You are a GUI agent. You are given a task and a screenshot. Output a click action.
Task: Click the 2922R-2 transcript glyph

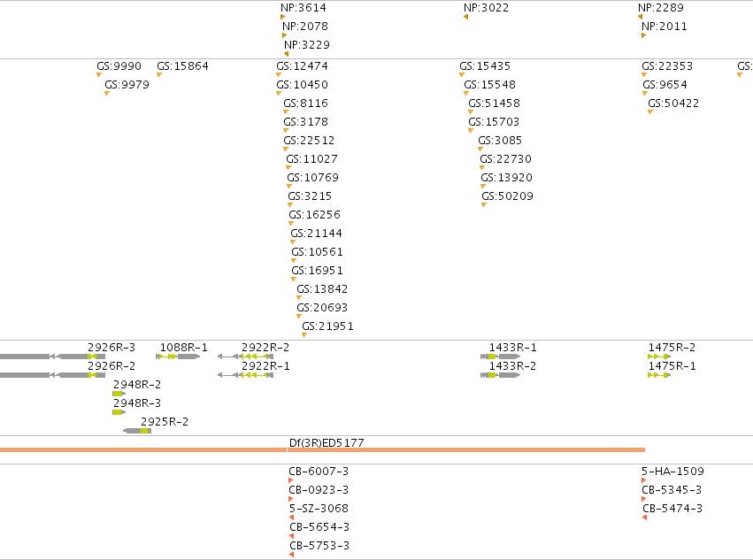coord(246,357)
